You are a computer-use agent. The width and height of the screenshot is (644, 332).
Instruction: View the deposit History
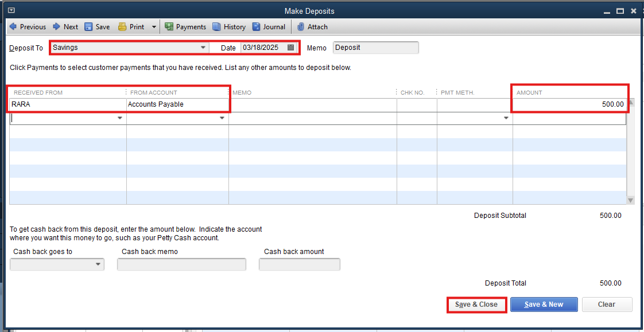(x=229, y=27)
